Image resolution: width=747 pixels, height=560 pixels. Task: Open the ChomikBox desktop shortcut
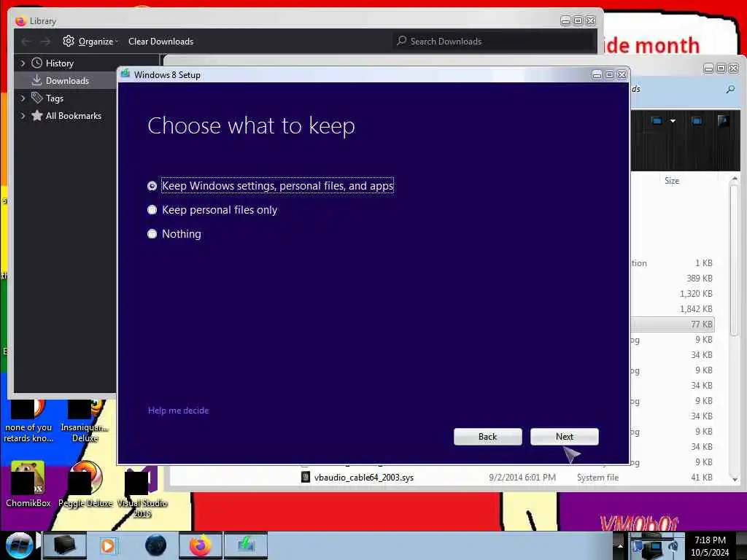pos(28,484)
